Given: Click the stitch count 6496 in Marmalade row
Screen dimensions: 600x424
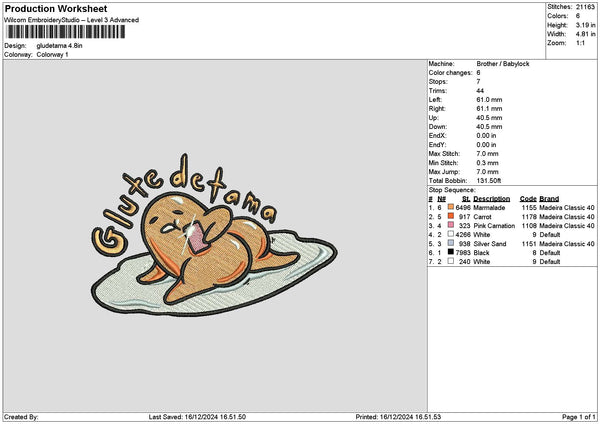Looking at the screenshot, I should pos(463,207).
